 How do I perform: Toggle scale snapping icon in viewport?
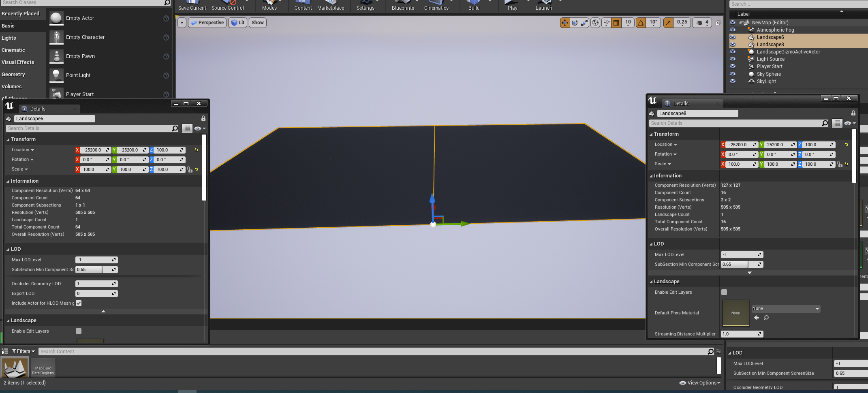click(x=668, y=23)
